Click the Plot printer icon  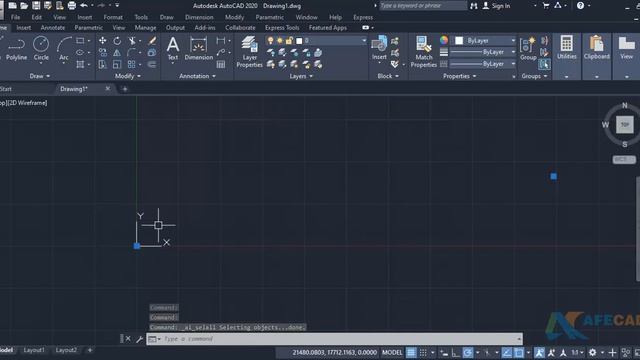[x=72, y=6]
